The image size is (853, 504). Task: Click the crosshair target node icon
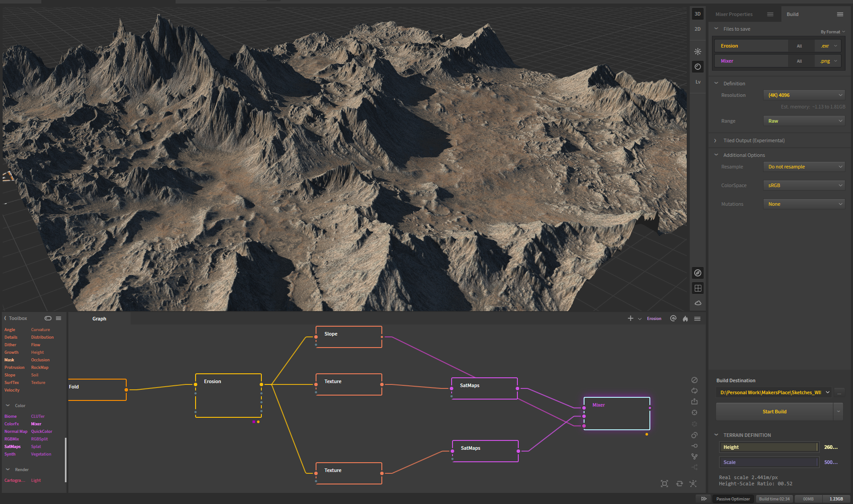coord(694,412)
